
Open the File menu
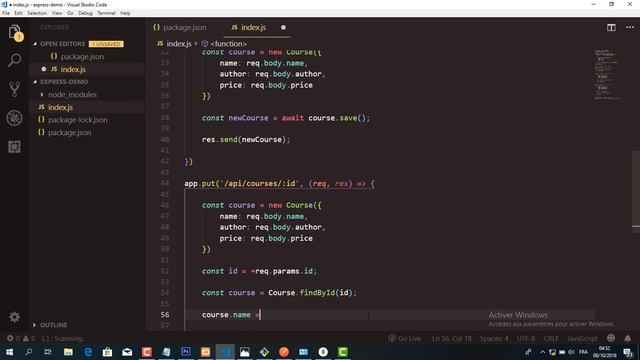pos(6,13)
